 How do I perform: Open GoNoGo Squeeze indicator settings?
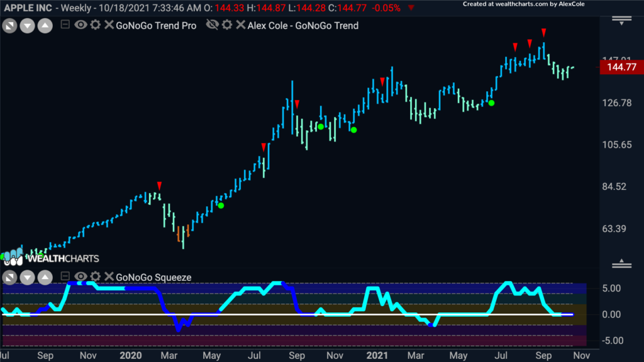coord(96,277)
